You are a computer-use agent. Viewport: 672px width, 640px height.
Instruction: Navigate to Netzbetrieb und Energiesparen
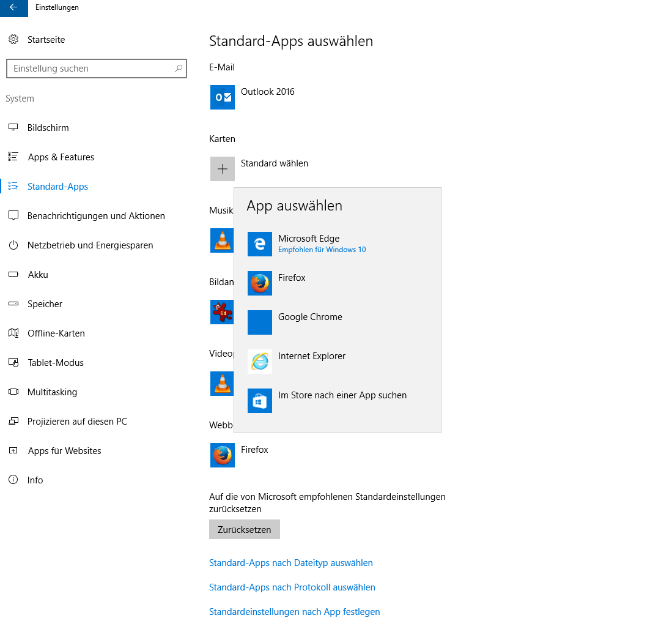90,245
